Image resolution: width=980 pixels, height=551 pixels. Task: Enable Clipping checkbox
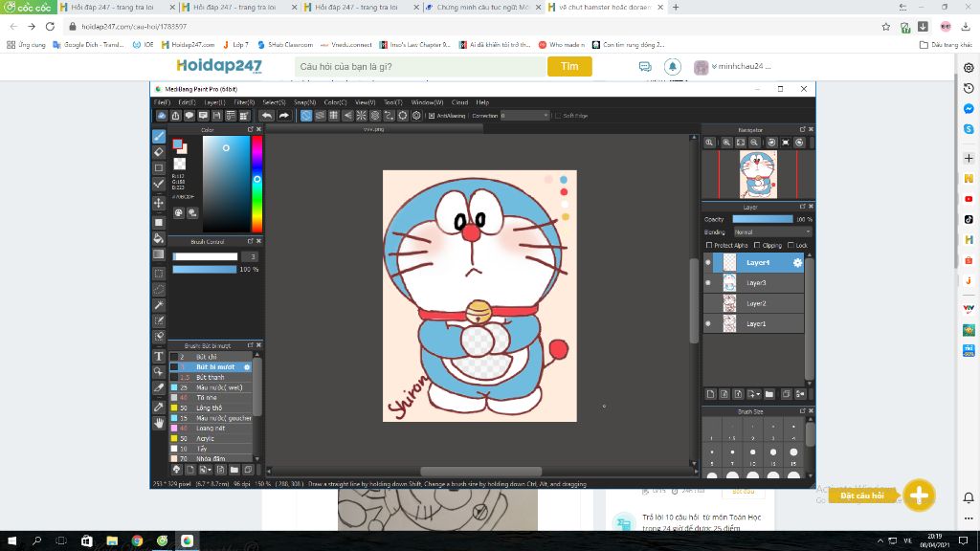(757, 246)
